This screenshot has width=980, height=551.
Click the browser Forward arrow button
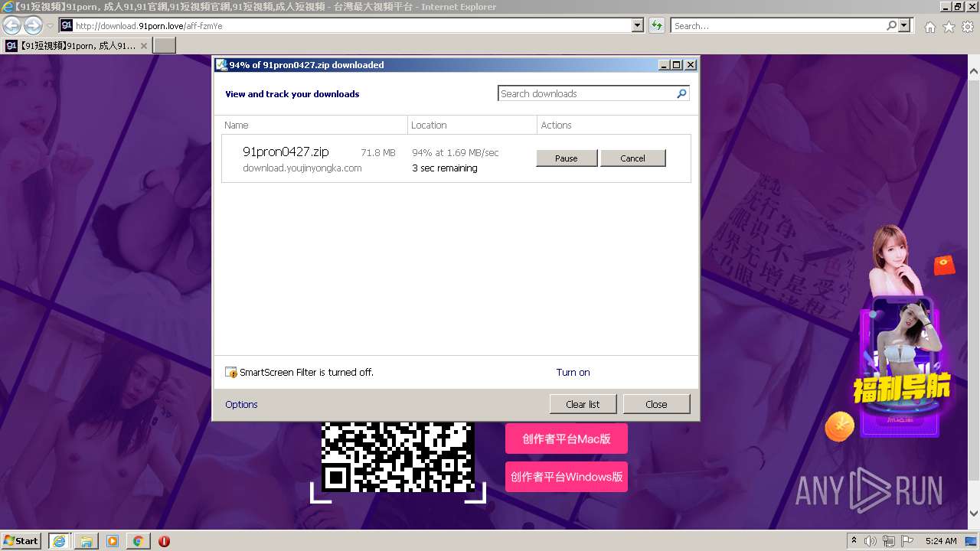[x=33, y=25]
